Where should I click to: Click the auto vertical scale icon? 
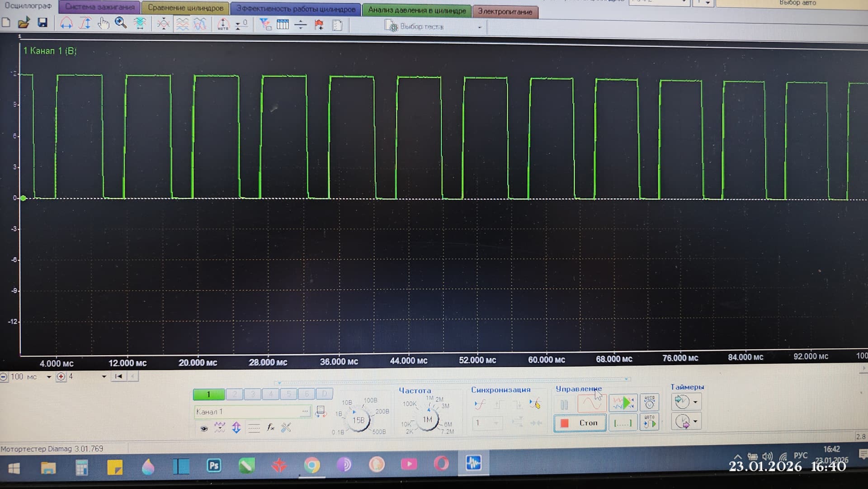tap(223, 24)
